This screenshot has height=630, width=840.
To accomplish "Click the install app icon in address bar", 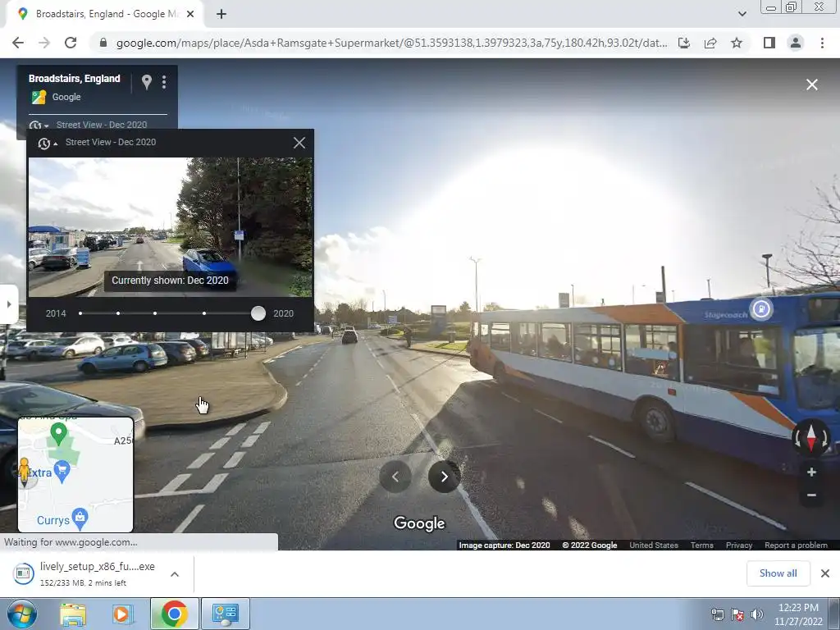I will (x=684, y=43).
